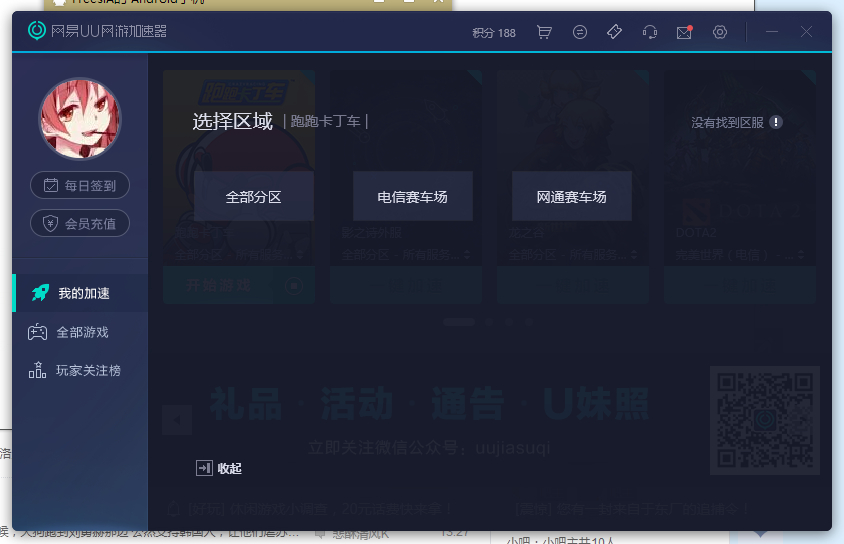Click 每日签到 daily check-in button
Screen dimensions: 844x544
coord(80,185)
